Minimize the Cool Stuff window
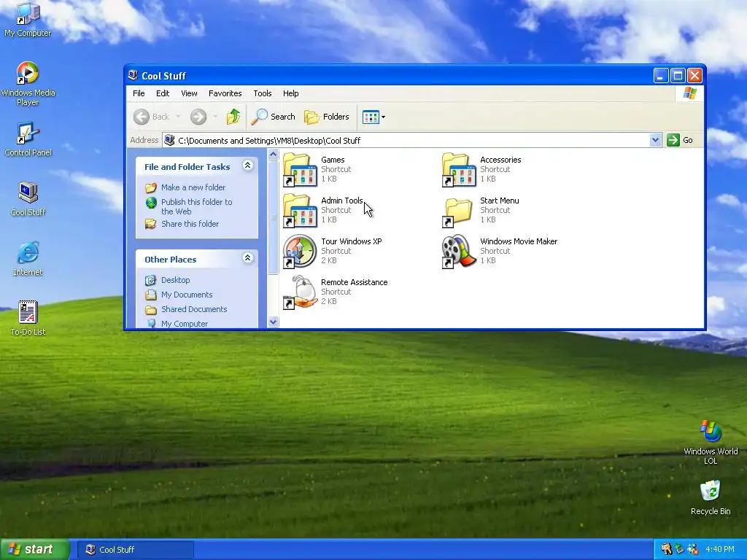The height and width of the screenshot is (560, 747). point(660,75)
